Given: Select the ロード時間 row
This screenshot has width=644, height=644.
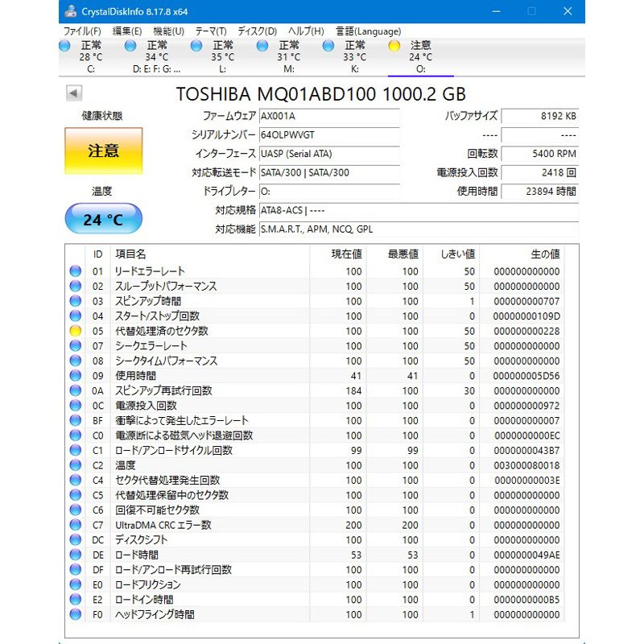Looking at the screenshot, I should point(315,555).
